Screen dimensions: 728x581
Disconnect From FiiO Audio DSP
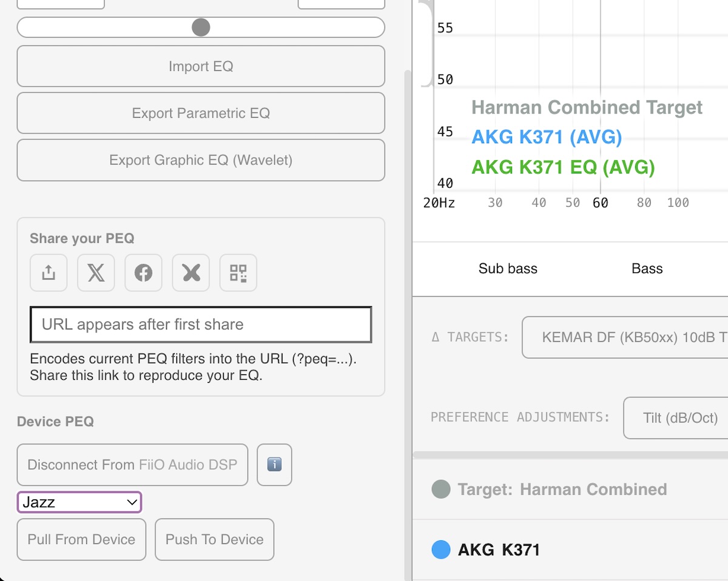pos(132,465)
